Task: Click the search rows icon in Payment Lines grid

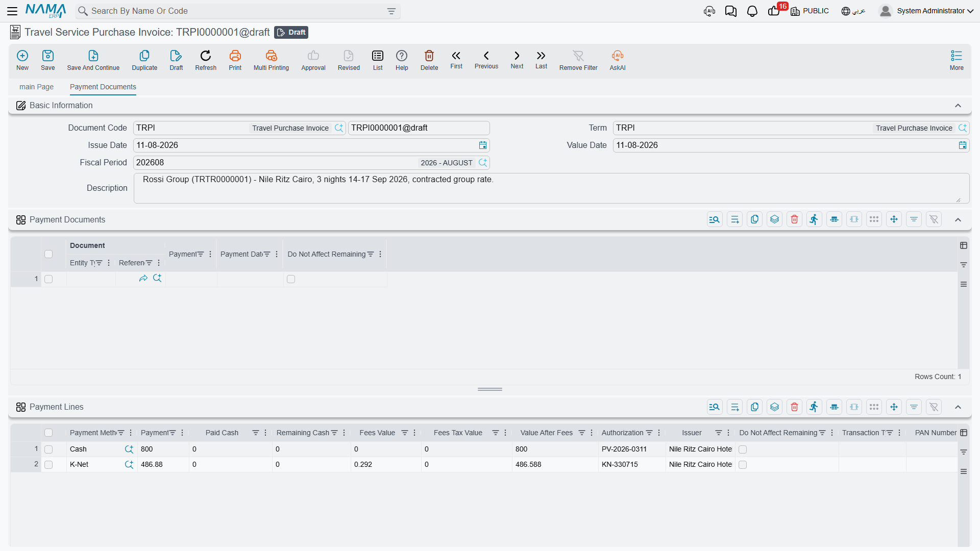Action: [x=715, y=407]
